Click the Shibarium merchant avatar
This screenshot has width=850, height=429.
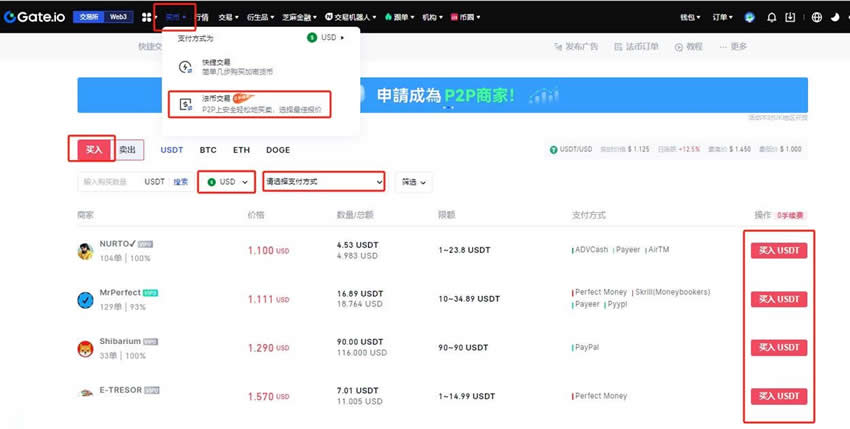(x=85, y=348)
